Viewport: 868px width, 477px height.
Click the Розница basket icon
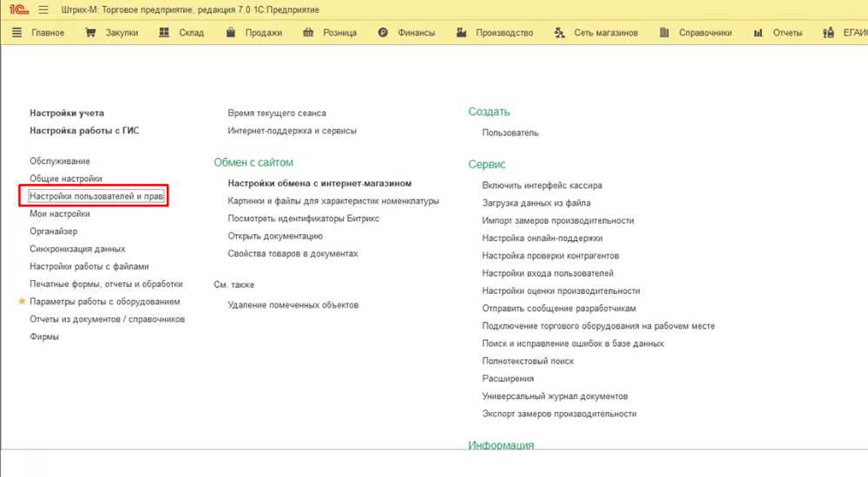[x=306, y=33]
